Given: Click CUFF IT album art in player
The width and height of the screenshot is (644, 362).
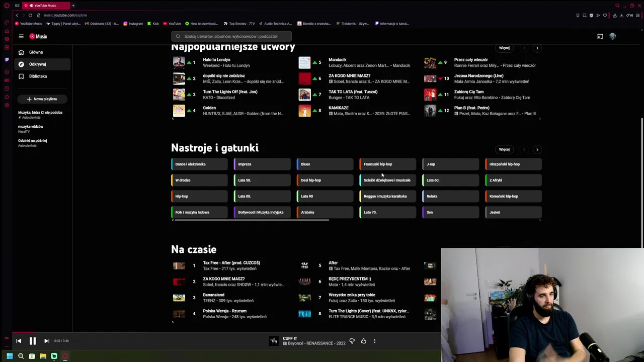Looking at the screenshot, I should tap(274, 341).
